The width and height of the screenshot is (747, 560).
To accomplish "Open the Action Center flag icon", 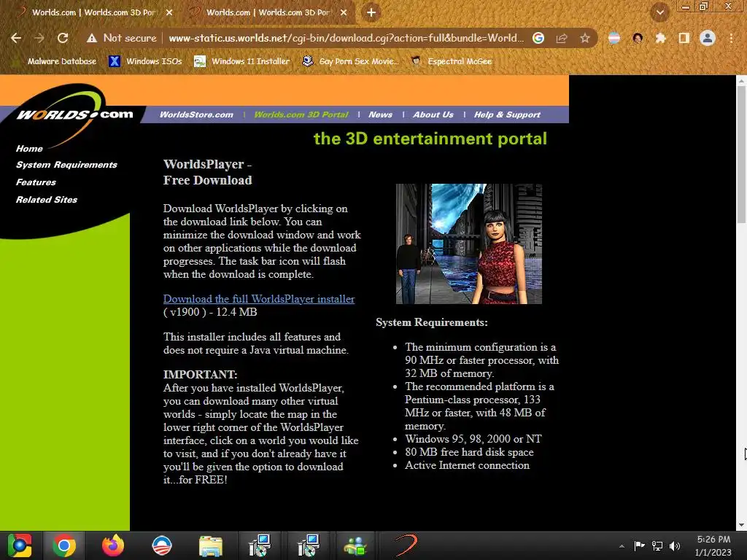I will click(639, 545).
